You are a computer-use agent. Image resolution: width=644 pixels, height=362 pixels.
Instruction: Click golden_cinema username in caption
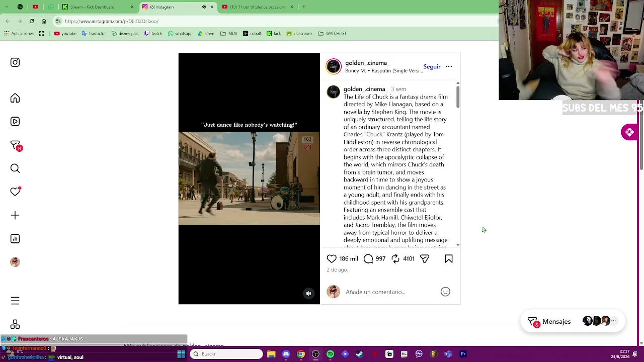[364, 89]
